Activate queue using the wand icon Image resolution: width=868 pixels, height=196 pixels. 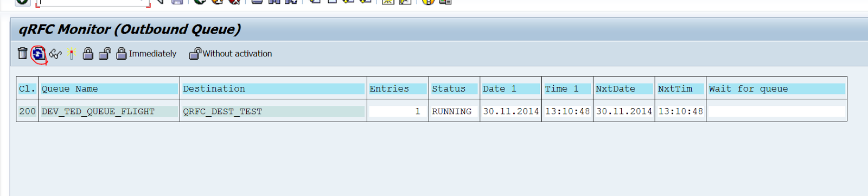72,54
